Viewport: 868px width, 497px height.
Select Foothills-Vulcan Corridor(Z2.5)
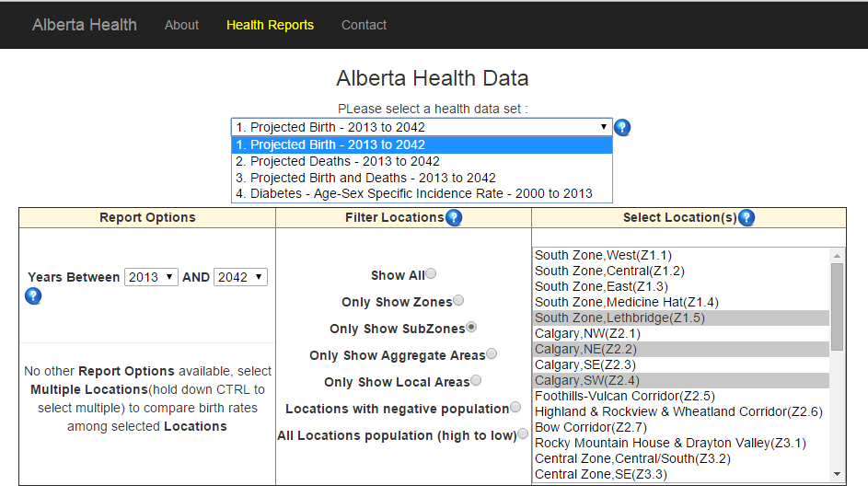681,397
